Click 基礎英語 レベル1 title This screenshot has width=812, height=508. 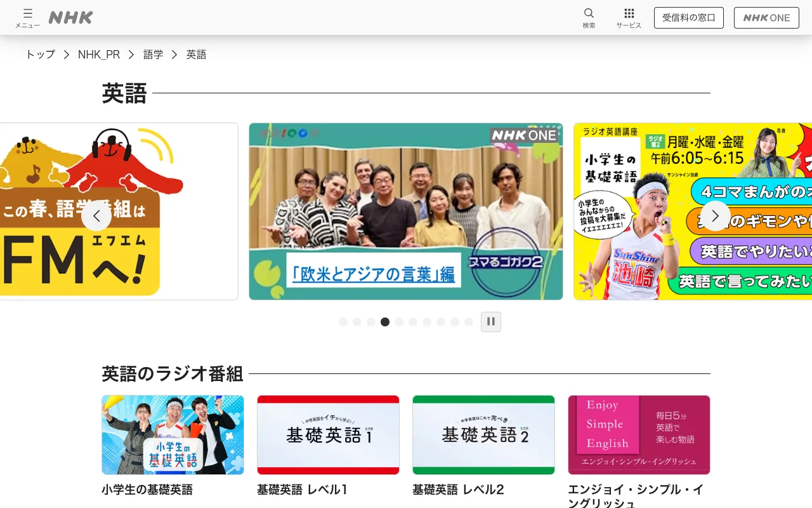pos(303,490)
